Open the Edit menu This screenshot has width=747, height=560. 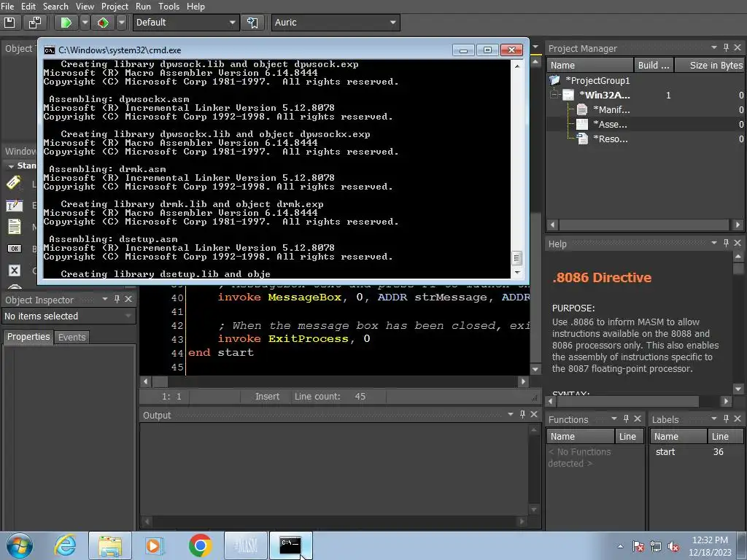point(28,6)
